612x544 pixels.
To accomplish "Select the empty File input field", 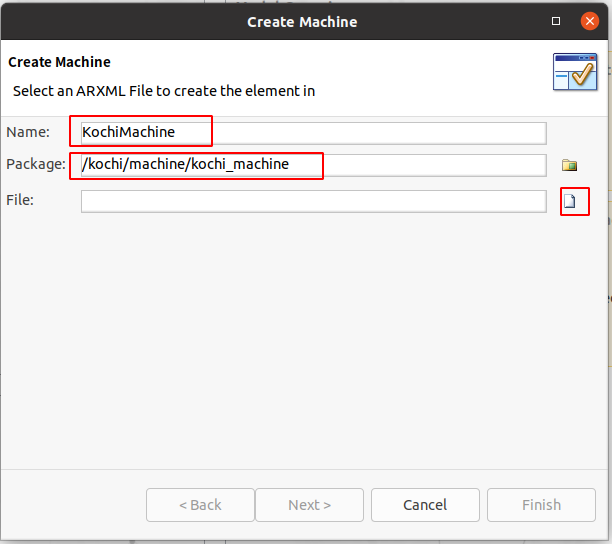I will pos(314,201).
